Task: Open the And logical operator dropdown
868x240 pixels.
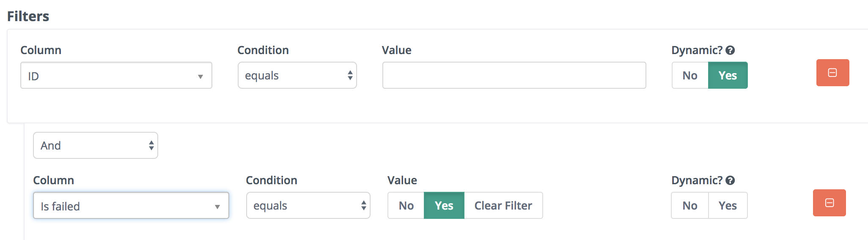Action: [x=96, y=145]
